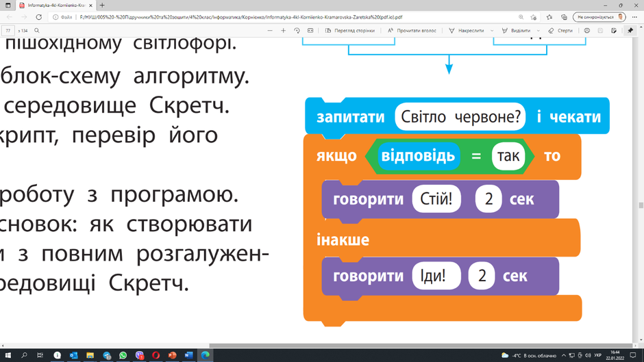
Task: Click the address bar with PDF path
Action: click(241, 17)
